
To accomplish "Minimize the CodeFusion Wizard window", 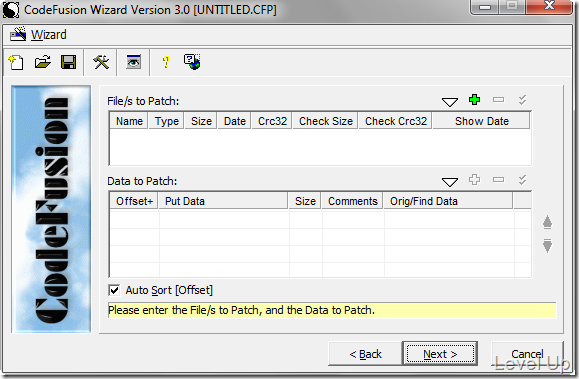I will point(485,6).
